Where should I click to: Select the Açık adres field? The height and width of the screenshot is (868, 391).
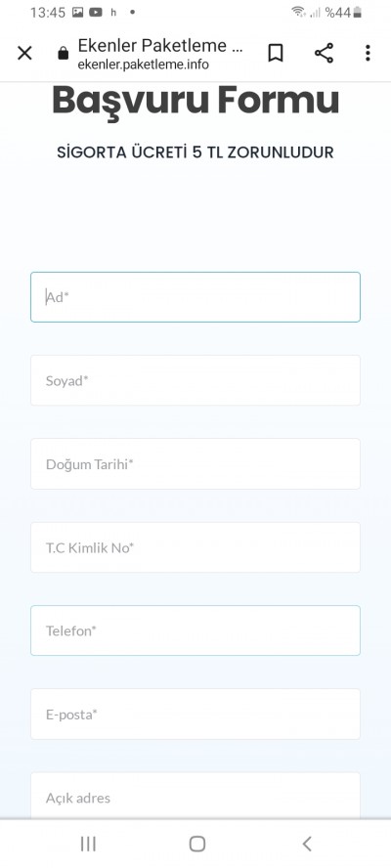(195, 796)
